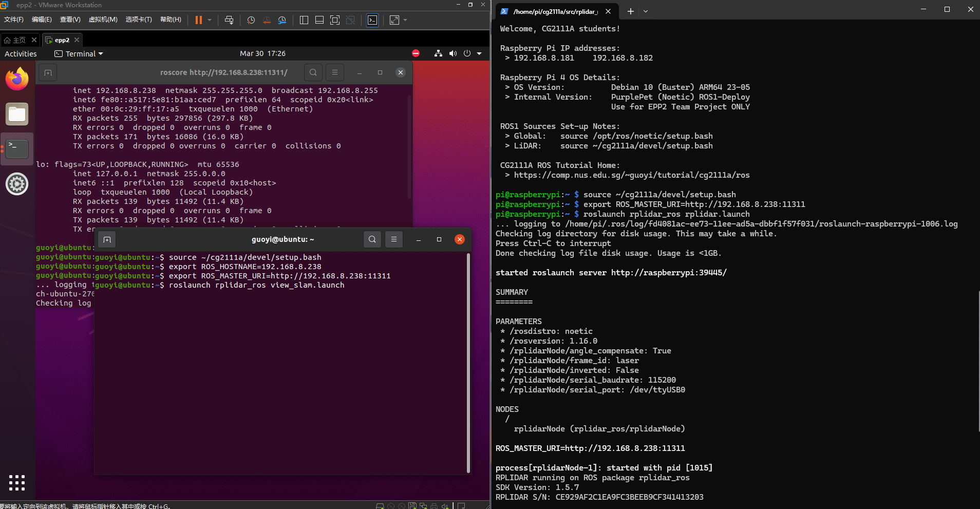
Task: Show the Ubuntu applications grid
Action: coord(17,482)
